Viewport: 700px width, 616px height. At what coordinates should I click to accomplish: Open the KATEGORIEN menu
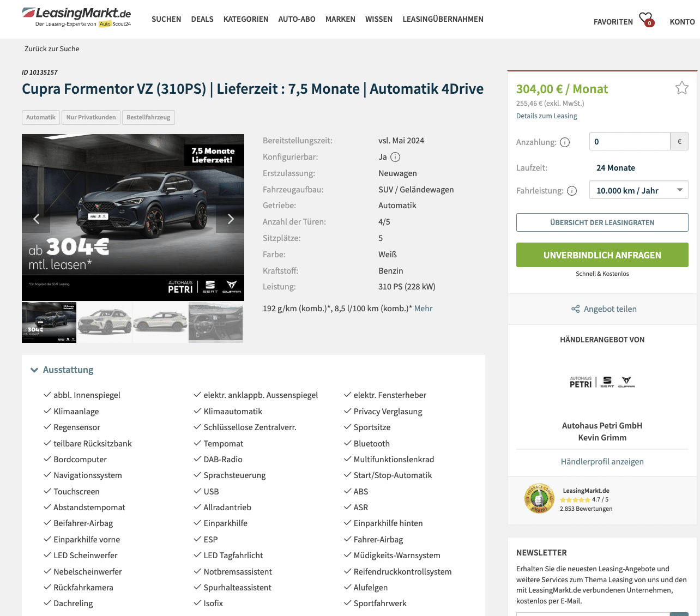point(246,19)
